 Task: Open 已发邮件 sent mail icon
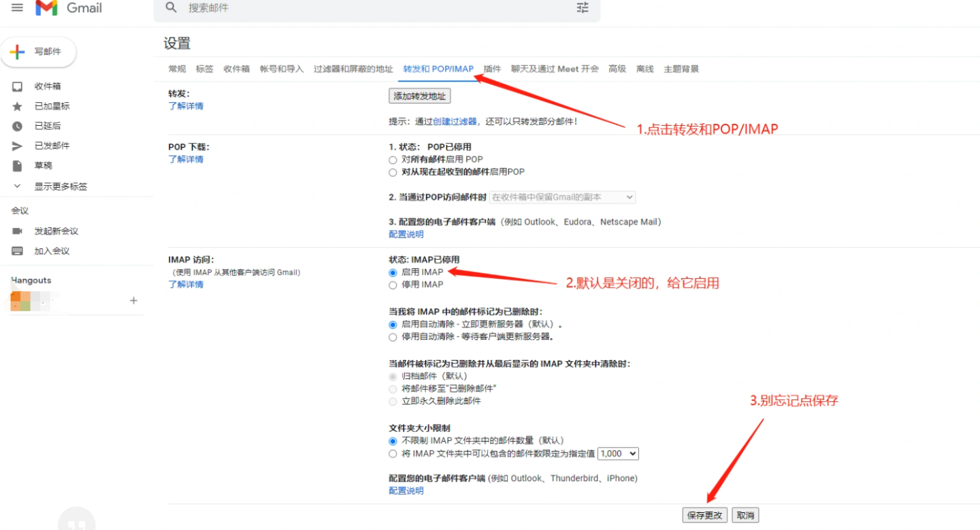[x=18, y=146]
